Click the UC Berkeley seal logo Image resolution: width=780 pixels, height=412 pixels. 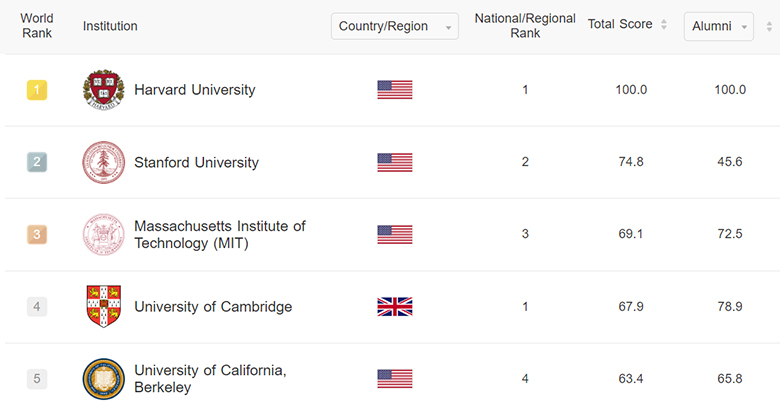click(104, 379)
